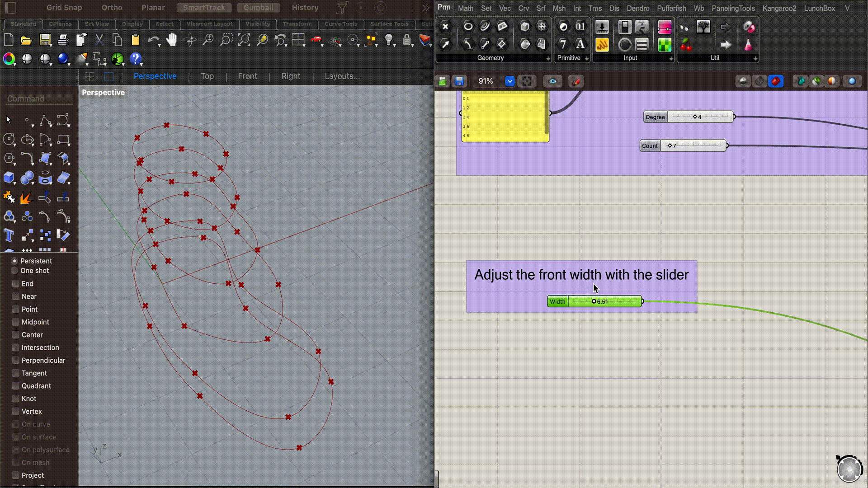Open the LunchBox tab
The image size is (868, 488).
click(819, 8)
